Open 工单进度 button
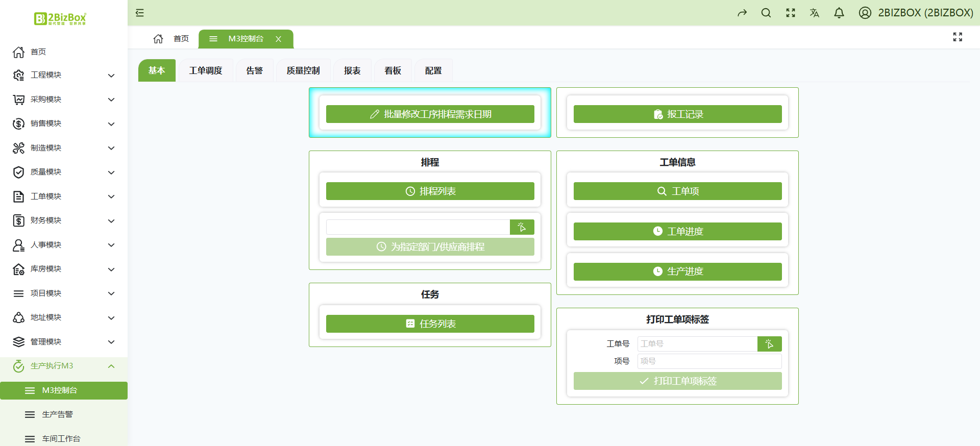The width and height of the screenshot is (980, 446). pyautogui.click(x=678, y=231)
